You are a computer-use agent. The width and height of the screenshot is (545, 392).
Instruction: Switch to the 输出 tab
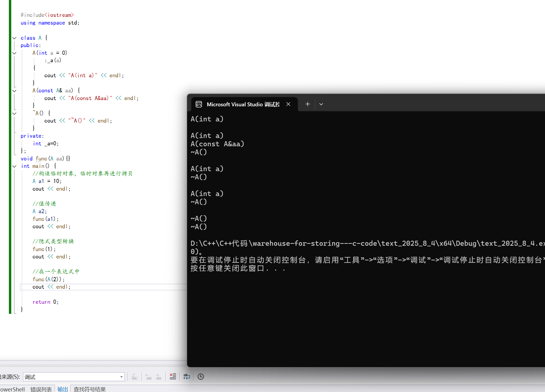pyautogui.click(x=62, y=389)
